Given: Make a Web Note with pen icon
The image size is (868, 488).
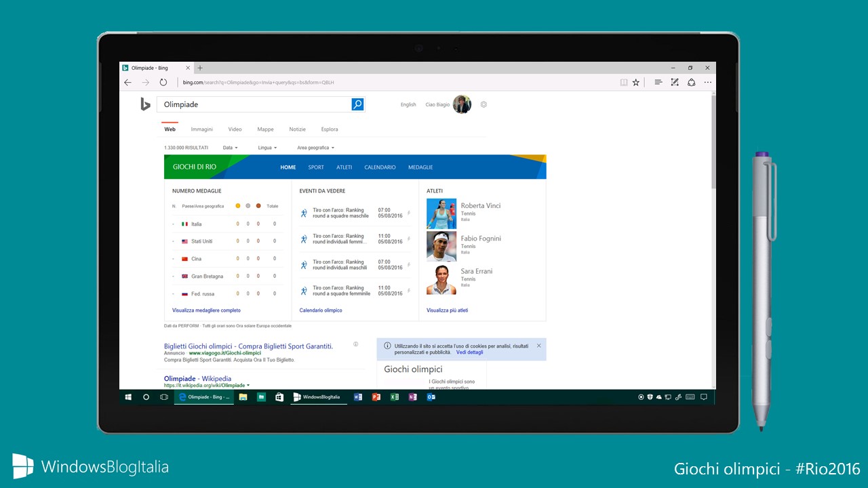Looking at the screenshot, I should [675, 82].
